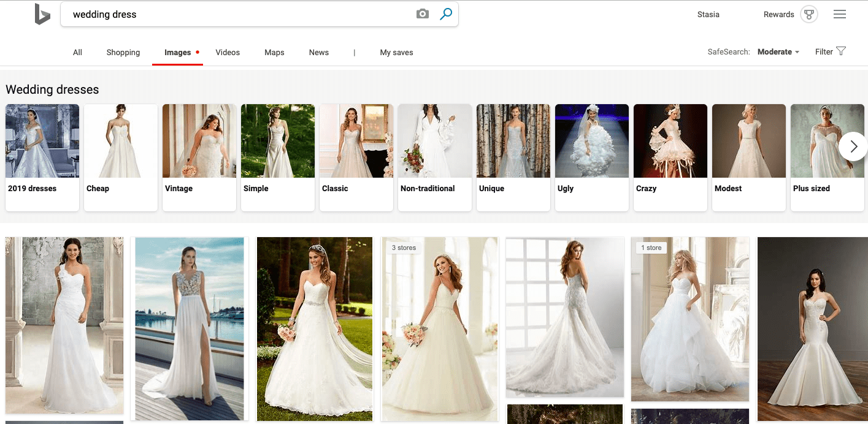Open the 1 store ruffled gown image
Screen dimensions: 868x424
click(690, 319)
